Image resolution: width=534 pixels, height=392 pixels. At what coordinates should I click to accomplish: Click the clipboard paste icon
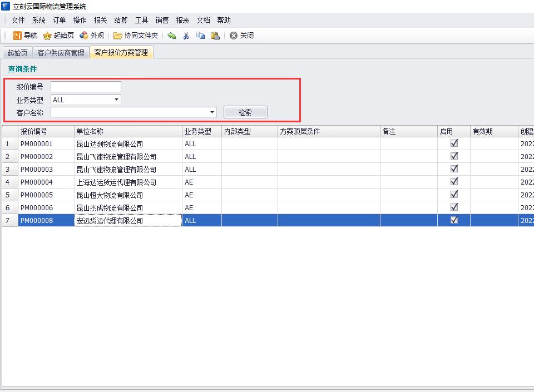[x=215, y=36]
